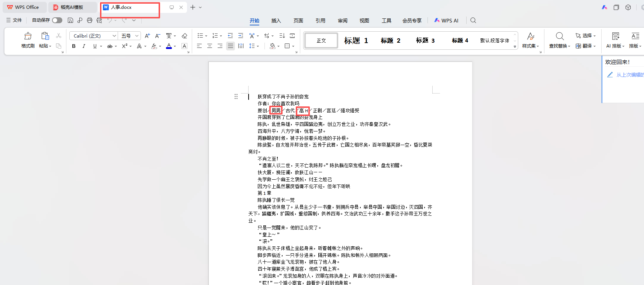Open the Calibri font name dropdown
Screen dimensions: 644x285
pos(114,36)
